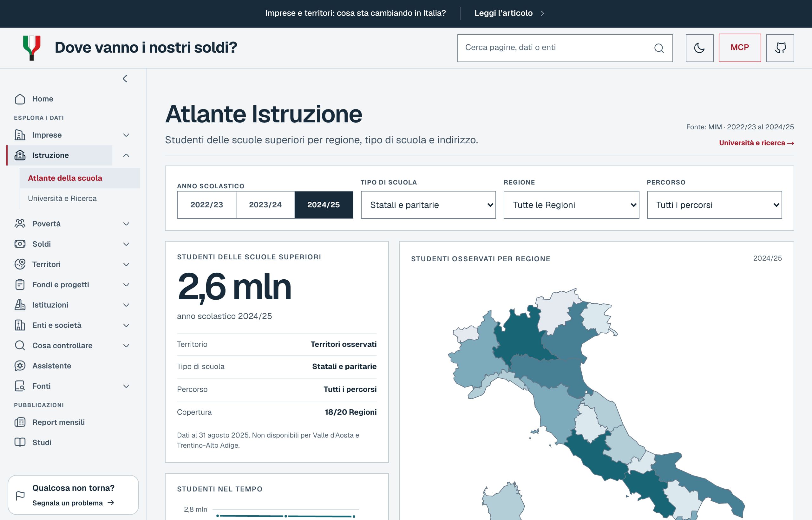Click the Territori globe pin icon
The width and height of the screenshot is (812, 520).
pos(20,264)
